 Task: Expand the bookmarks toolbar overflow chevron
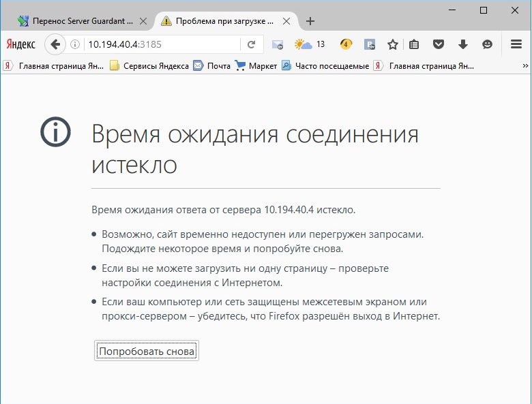[x=525, y=66]
